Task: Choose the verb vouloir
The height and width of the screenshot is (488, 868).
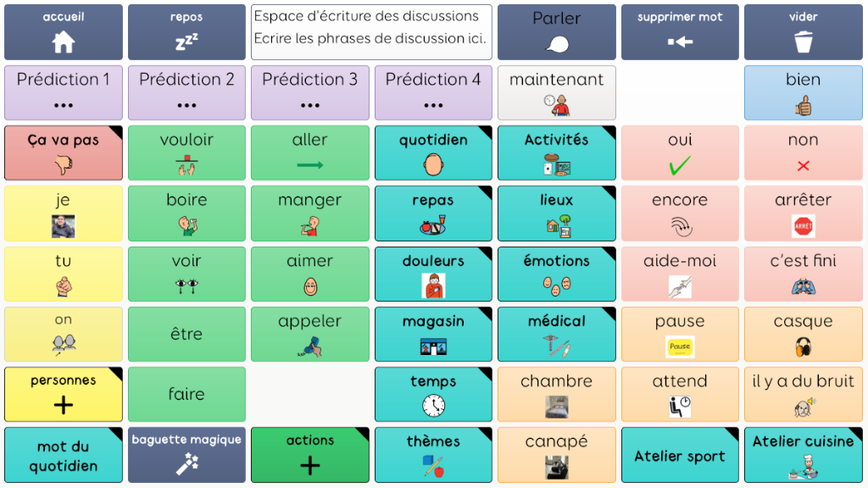Action: (x=186, y=152)
